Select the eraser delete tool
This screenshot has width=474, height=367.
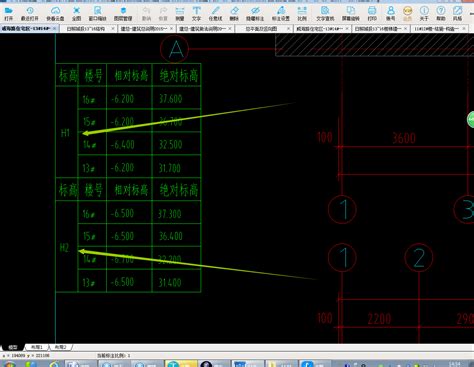234,13
